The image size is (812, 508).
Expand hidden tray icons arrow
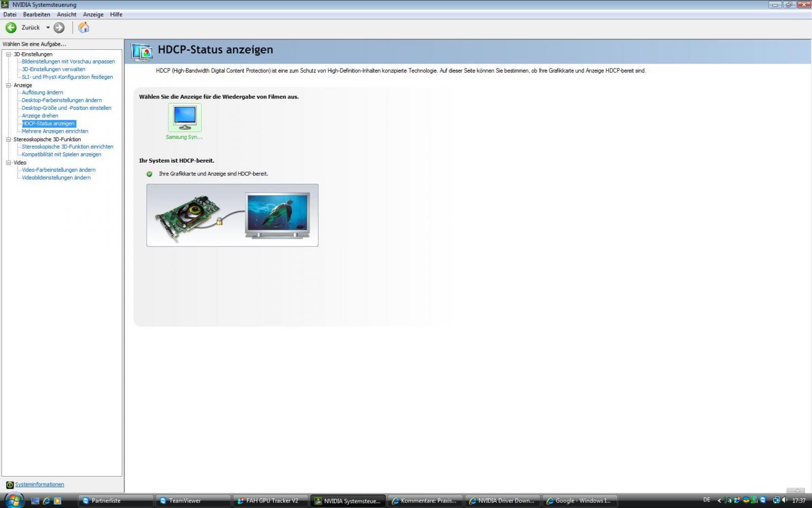tap(719, 500)
